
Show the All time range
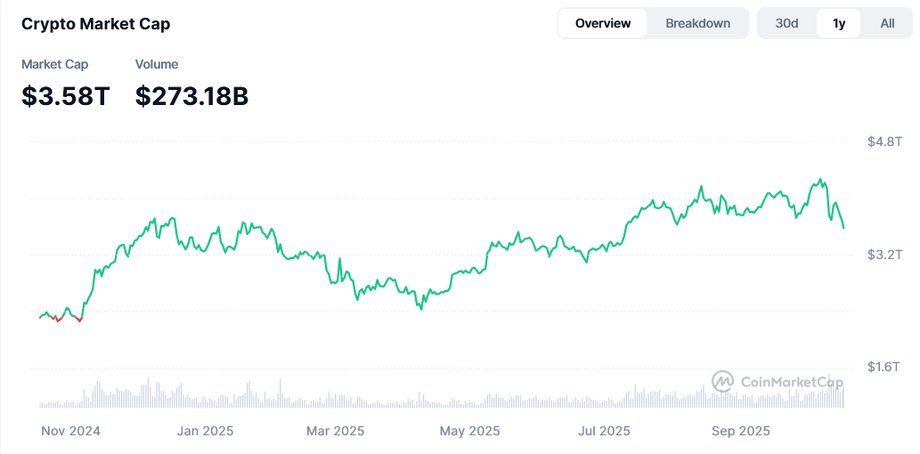pyautogui.click(x=887, y=23)
